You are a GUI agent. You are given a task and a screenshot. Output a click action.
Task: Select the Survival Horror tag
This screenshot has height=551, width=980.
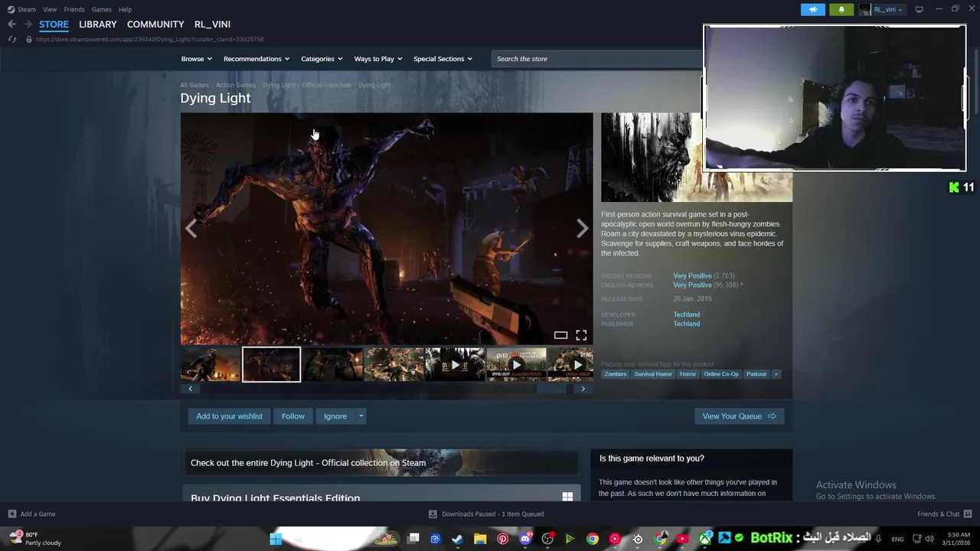click(x=653, y=374)
